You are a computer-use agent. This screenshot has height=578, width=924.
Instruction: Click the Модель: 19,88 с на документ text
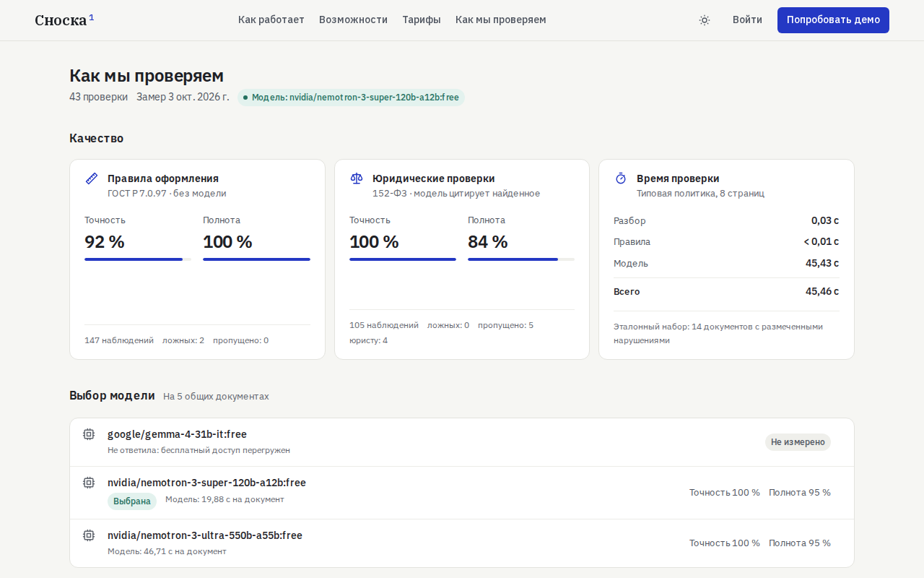click(x=225, y=499)
